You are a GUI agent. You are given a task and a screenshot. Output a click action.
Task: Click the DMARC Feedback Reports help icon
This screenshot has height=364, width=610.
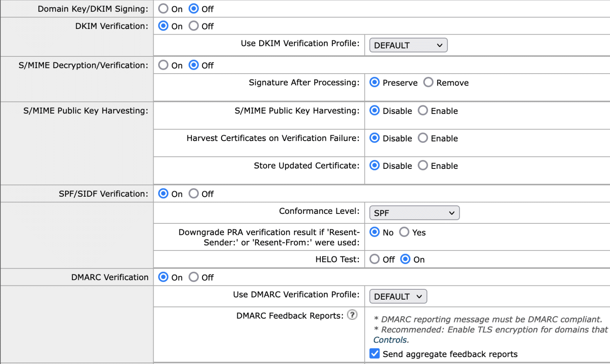coord(353,315)
